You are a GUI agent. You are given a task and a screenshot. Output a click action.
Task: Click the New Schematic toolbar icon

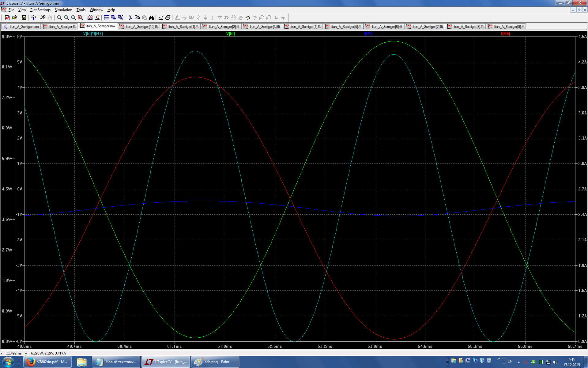point(7,18)
